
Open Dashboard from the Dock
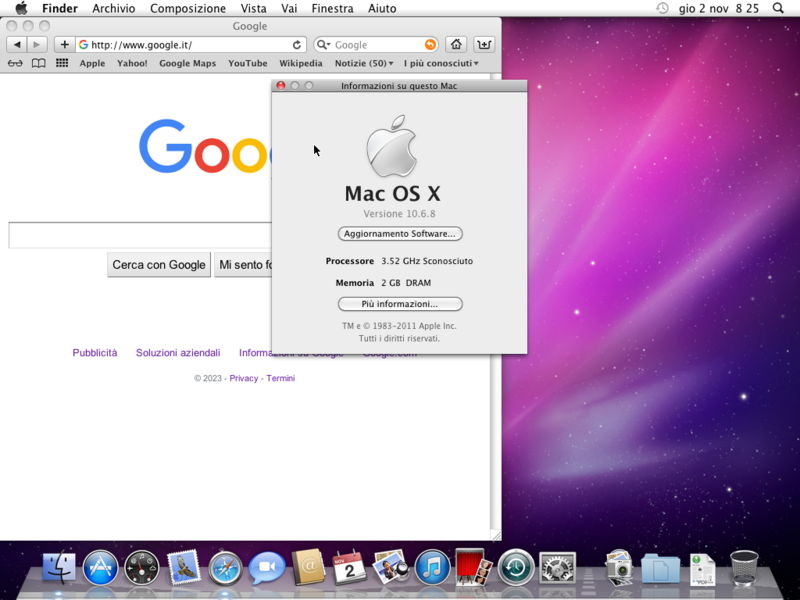coord(142,567)
